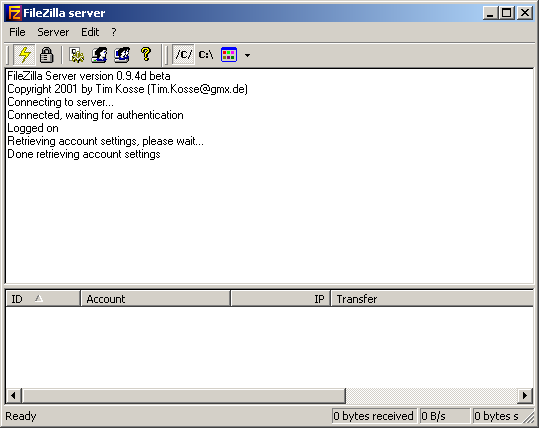
Task: Click the '0 B/s' status field
Action: [445, 416]
